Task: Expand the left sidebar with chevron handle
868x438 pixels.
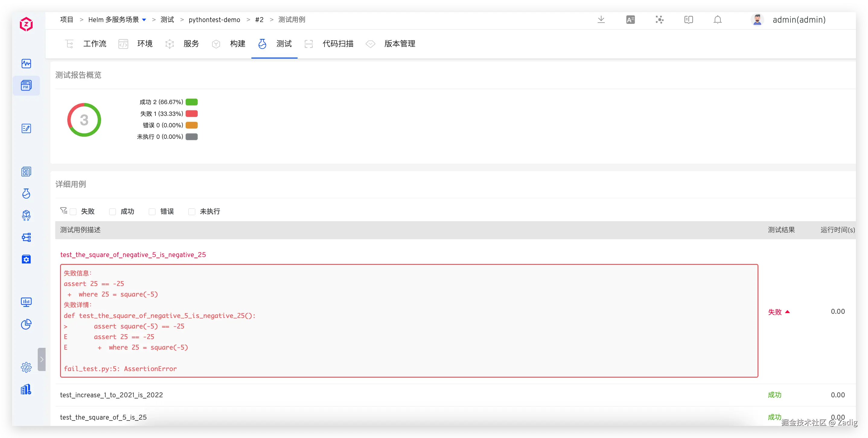Action: (x=41, y=359)
